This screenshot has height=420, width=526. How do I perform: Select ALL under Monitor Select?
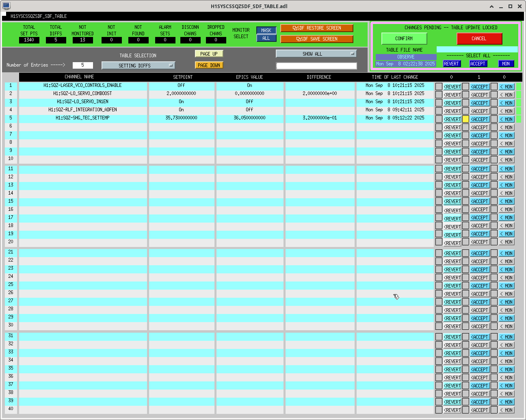click(x=266, y=38)
